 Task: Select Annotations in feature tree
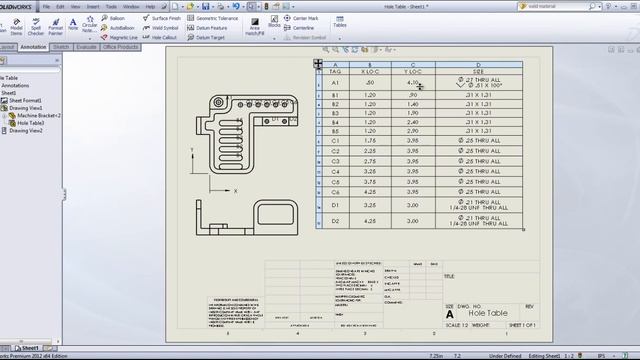tap(15, 86)
